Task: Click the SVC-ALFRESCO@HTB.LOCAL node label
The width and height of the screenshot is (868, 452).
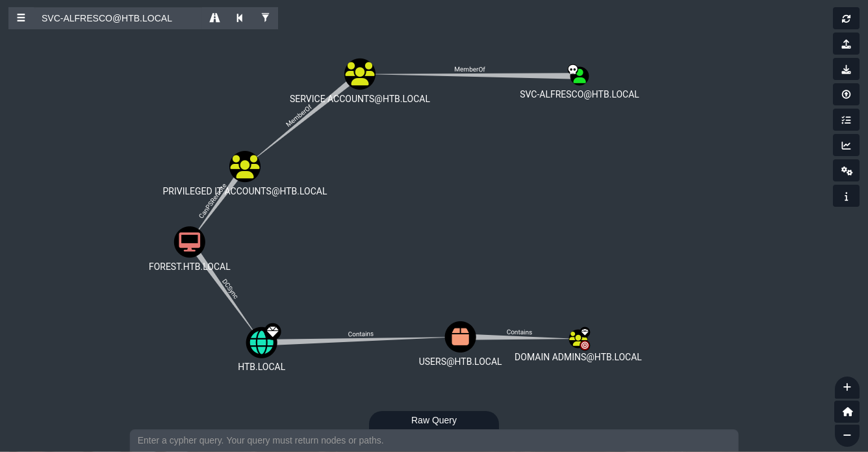Action: (x=580, y=94)
